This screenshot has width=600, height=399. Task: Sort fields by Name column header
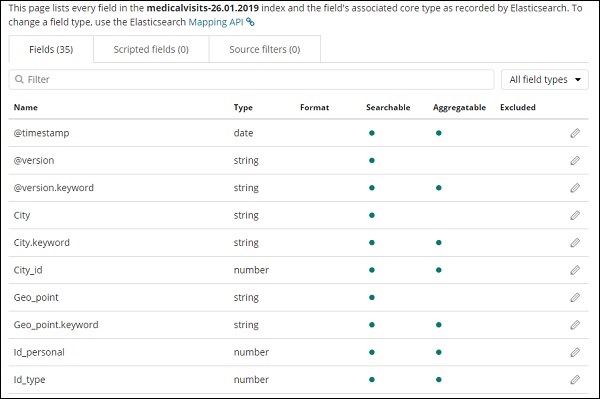tap(26, 107)
